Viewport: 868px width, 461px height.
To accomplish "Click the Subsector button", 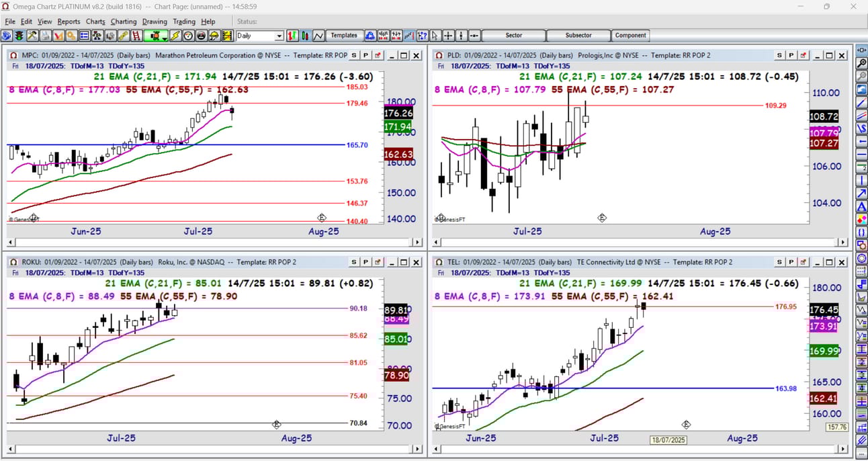I will coord(578,36).
